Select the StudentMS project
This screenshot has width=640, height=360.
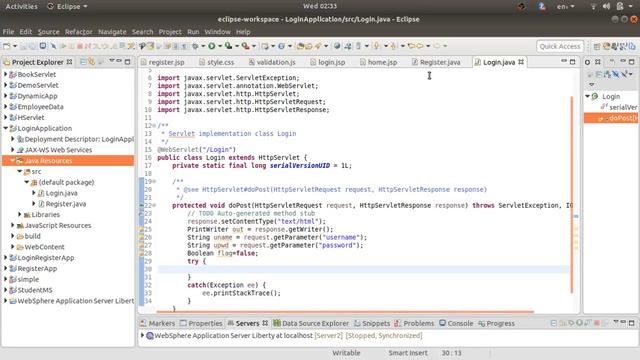pyautogui.click(x=35, y=290)
